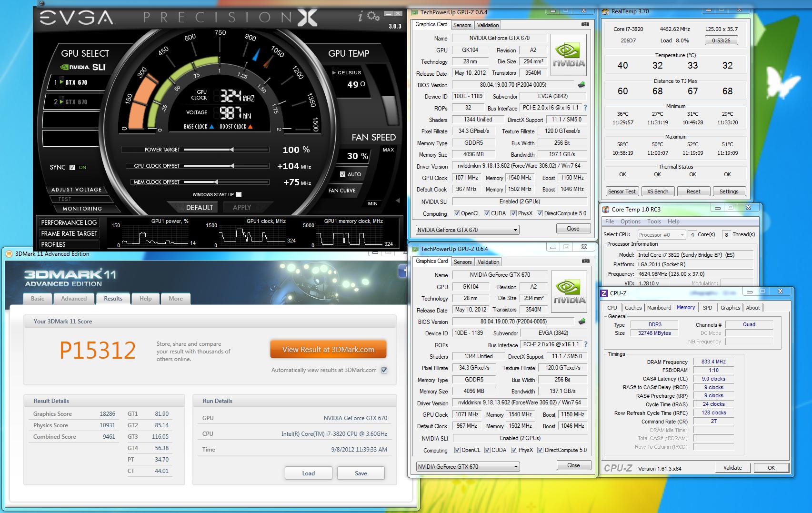Open the Options menu in Core Temp

pos(630,221)
